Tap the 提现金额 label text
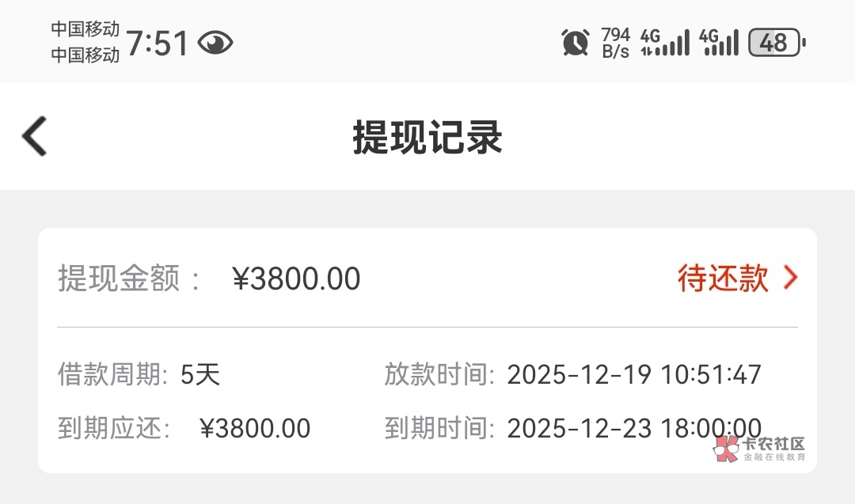This screenshot has height=504, width=855. (119, 279)
